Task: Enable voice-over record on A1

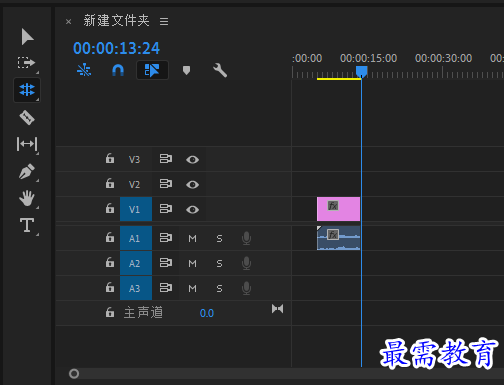Action: tap(246, 238)
